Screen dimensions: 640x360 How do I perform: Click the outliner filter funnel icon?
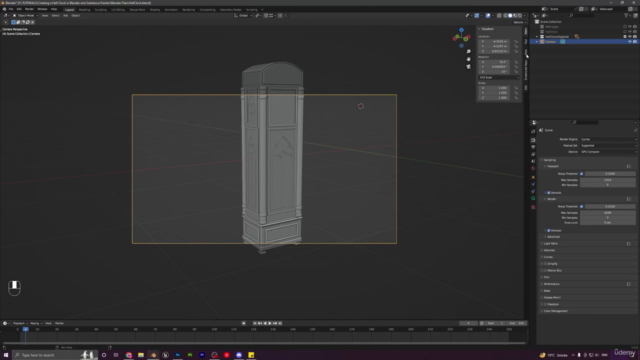[x=626, y=16]
